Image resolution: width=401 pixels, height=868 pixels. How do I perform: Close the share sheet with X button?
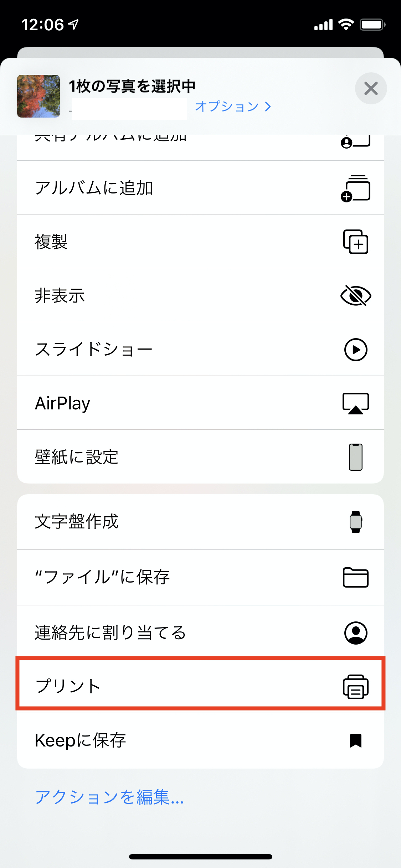371,88
